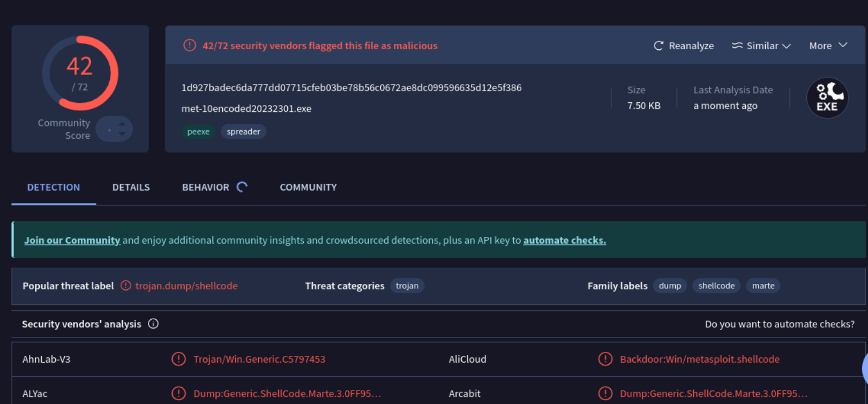This screenshot has width=868, height=404.
Task: Click the Reanalyze refresh icon
Action: [659, 46]
